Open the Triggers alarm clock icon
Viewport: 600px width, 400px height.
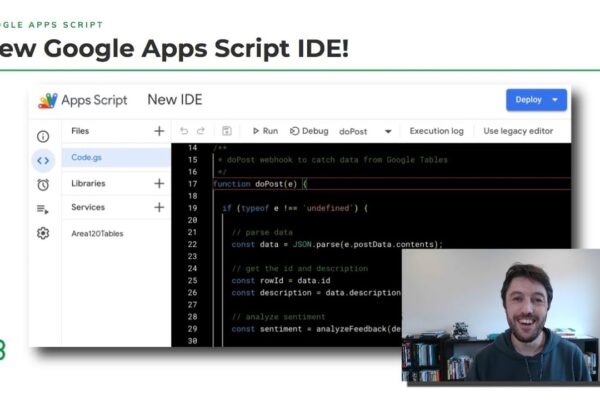click(43, 185)
